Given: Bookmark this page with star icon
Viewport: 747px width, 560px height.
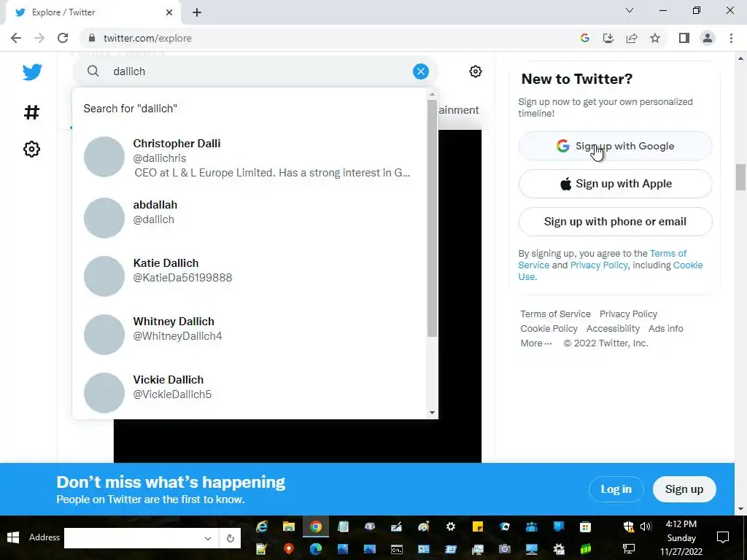Looking at the screenshot, I should tap(655, 38).
